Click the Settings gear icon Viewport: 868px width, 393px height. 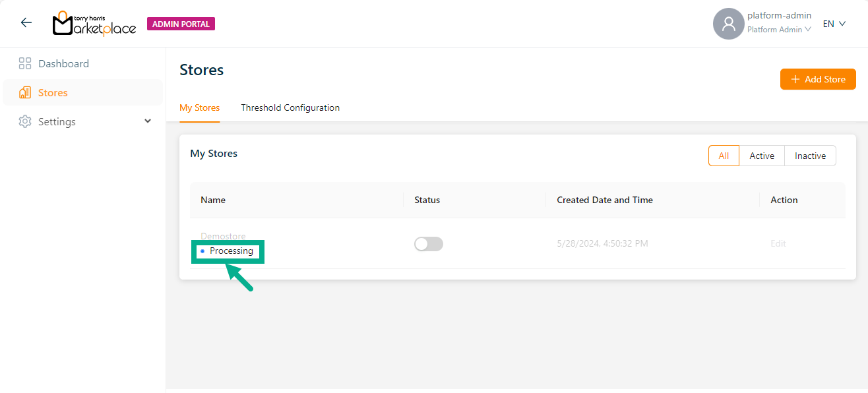coord(25,122)
